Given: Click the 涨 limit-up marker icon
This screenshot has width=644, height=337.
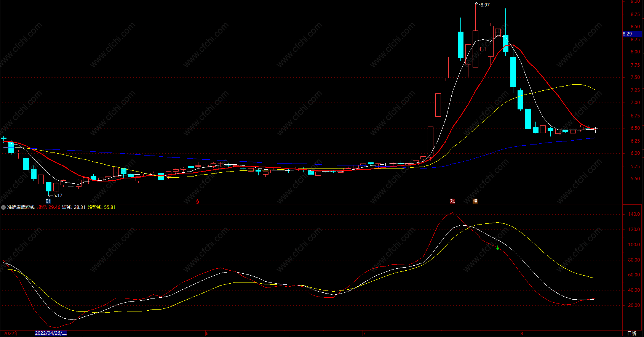Looking at the screenshot, I should tap(452, 201).
